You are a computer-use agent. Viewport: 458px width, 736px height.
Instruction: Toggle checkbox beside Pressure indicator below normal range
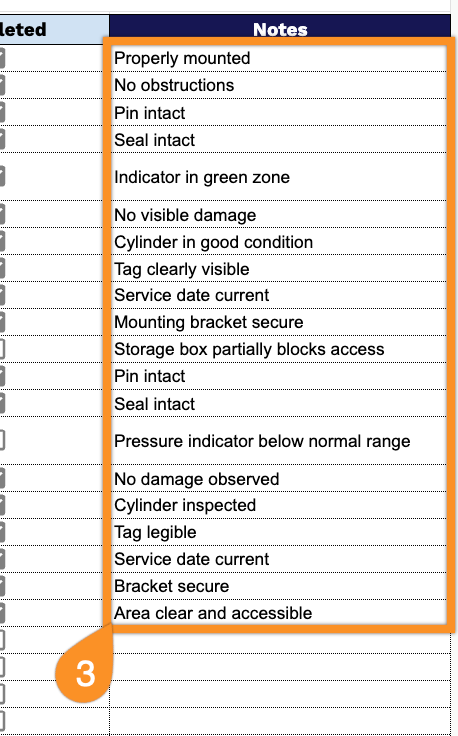[x=1, y=440]
